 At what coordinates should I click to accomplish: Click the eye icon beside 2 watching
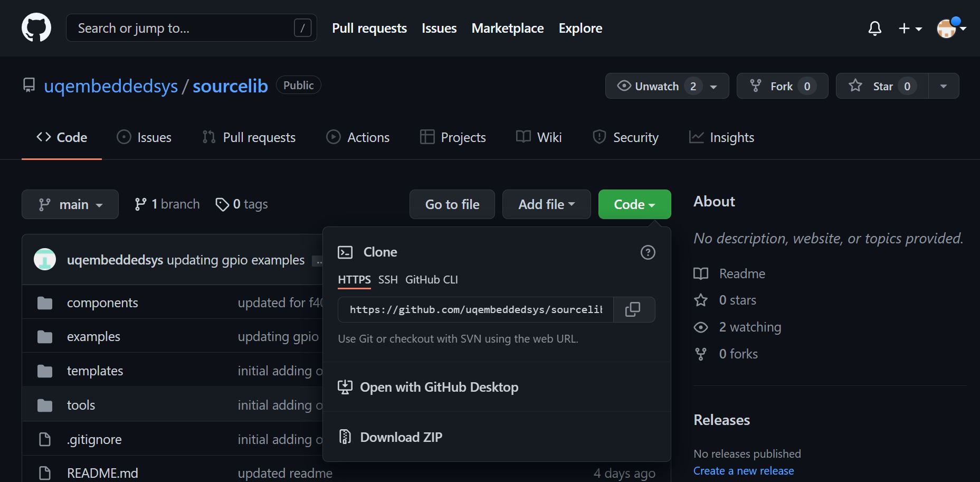701,327
